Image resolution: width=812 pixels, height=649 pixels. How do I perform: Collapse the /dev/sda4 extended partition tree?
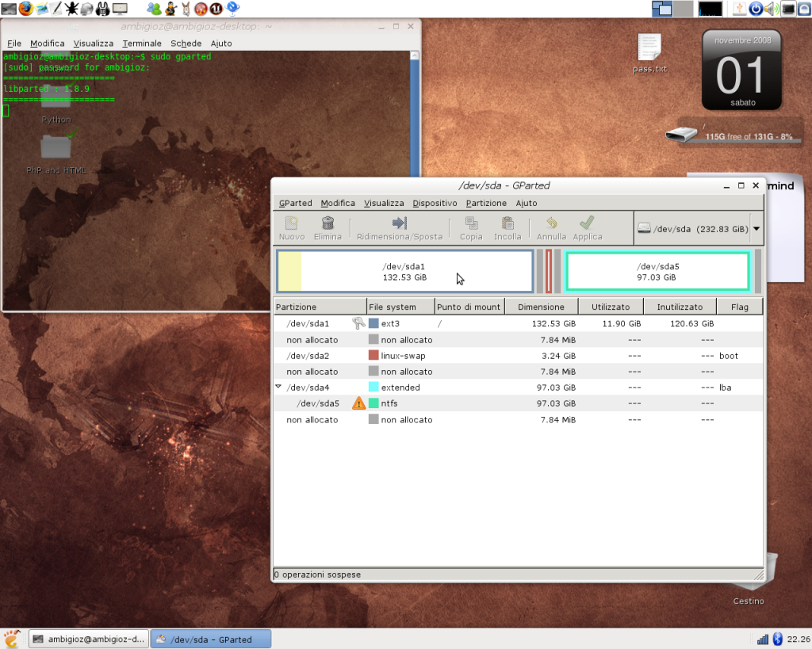coord(278,387)
